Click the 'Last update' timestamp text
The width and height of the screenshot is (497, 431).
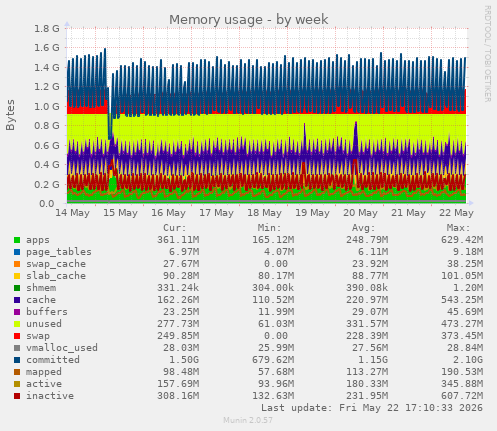point(372,408)
